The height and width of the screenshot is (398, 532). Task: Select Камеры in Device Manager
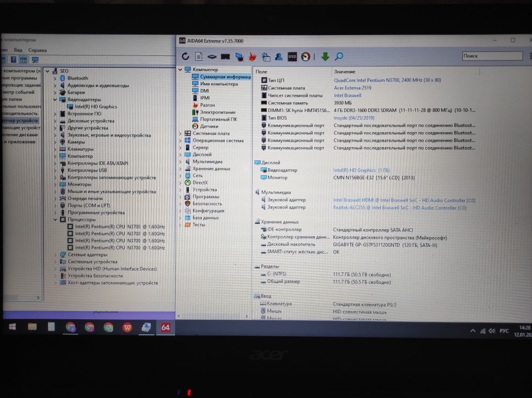(76, 142)
